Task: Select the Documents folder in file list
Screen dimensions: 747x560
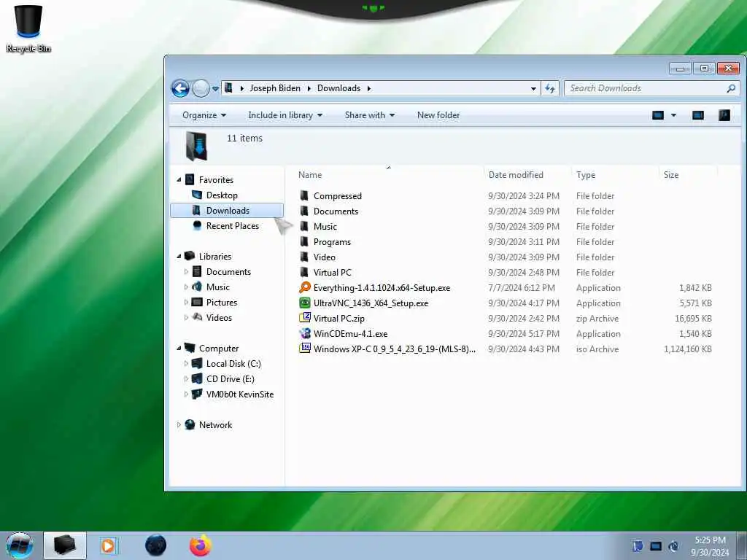Action: pyautogui.click(x=336, y=211)
